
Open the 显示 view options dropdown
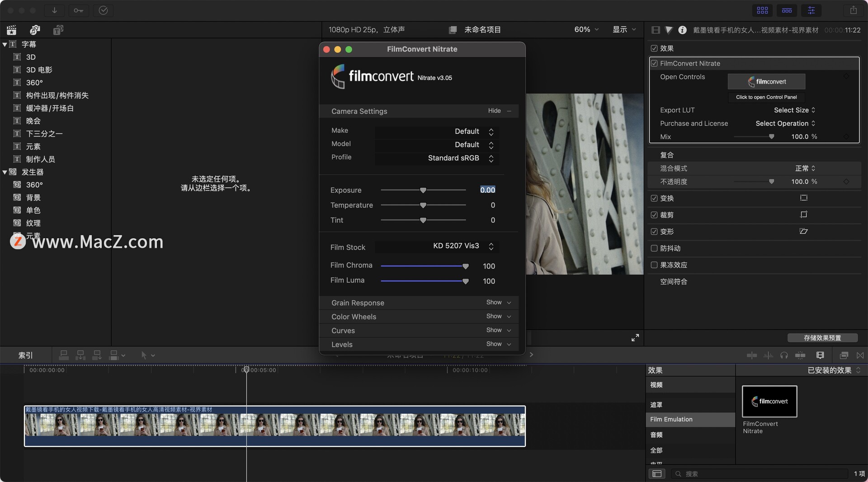pyautogui.click(x=624, y=29)
